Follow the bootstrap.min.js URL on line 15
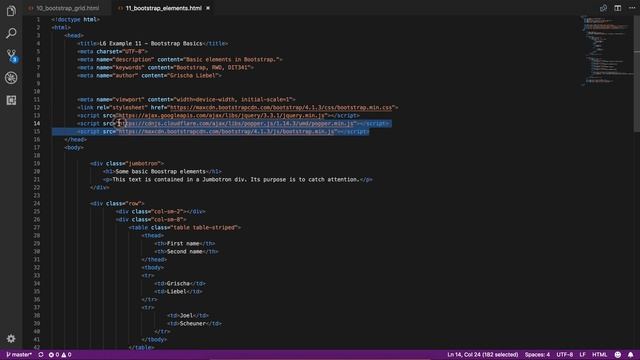 click(227, 131)
